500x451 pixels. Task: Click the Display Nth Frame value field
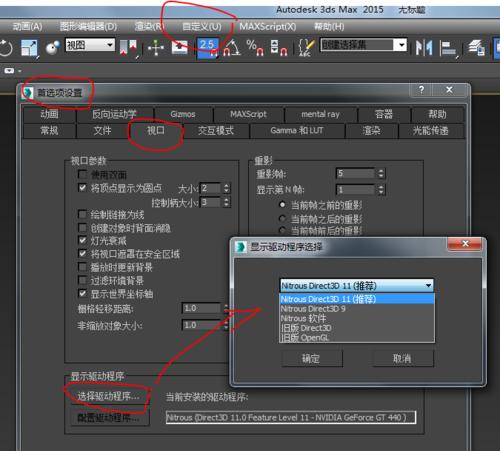[356, 190]
